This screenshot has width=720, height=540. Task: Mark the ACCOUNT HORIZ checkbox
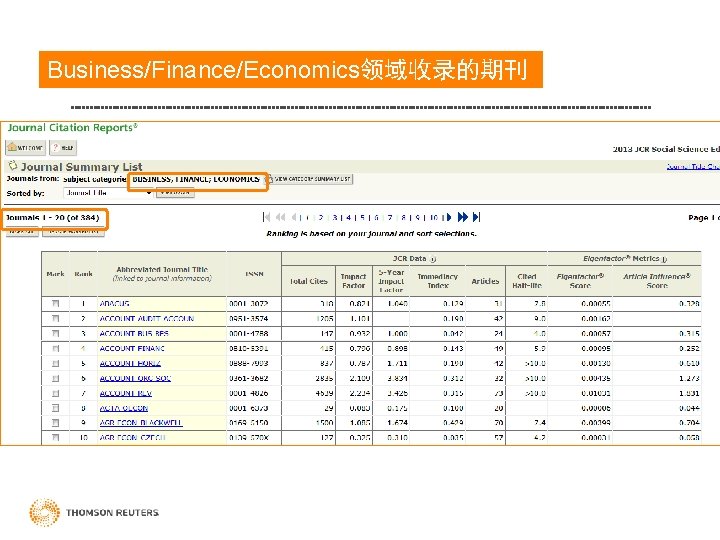[56, 363]
